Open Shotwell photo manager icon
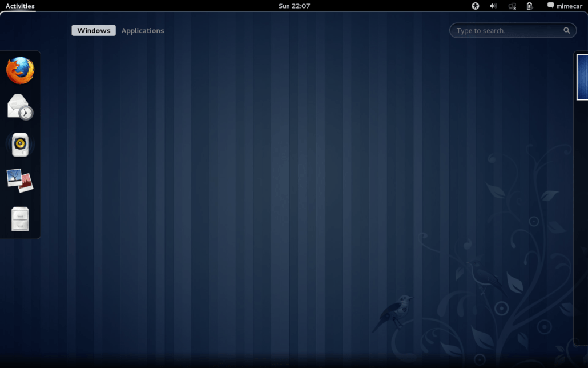Image resolution: width=588 pixels, height=368 pixels. [20, 181]
